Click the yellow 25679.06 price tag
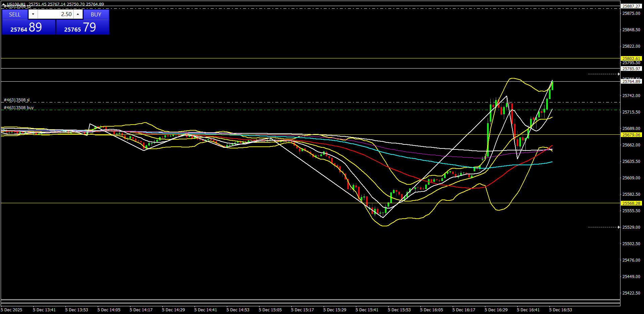 coord(631,135)
